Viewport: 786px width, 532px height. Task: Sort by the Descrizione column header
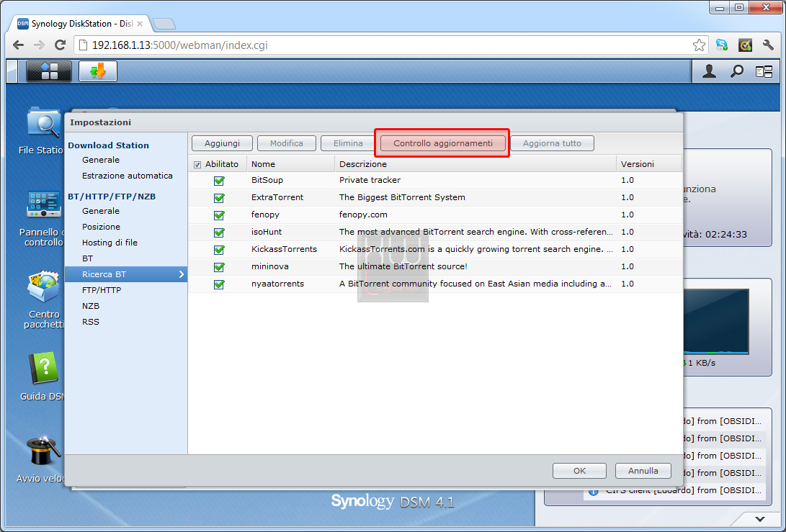pos(475,164)
